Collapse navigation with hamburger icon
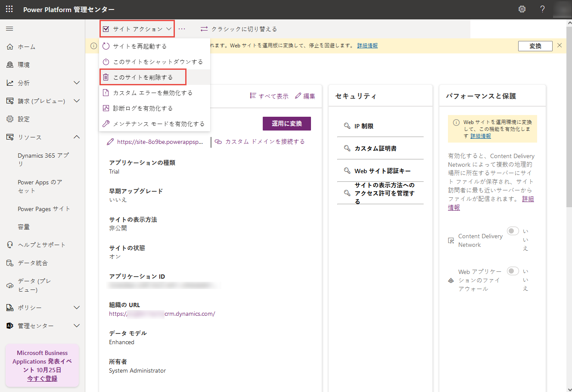 tap(9, 29)
